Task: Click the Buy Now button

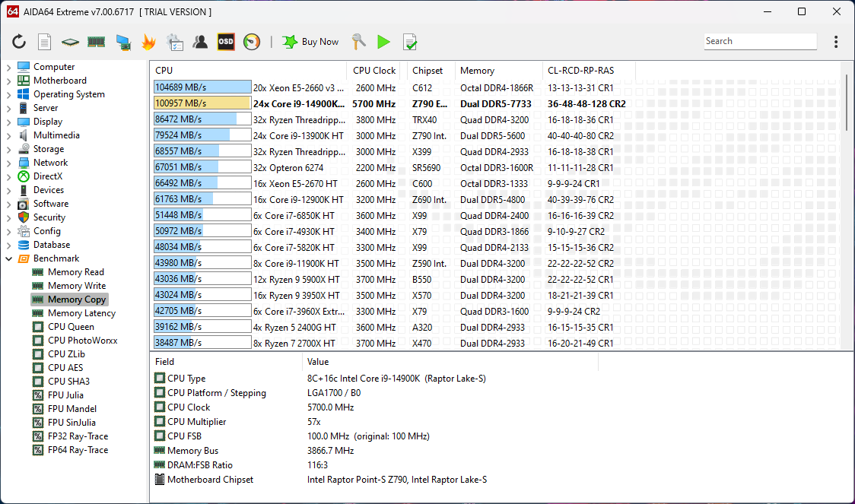Action: [x=311, y=42]
